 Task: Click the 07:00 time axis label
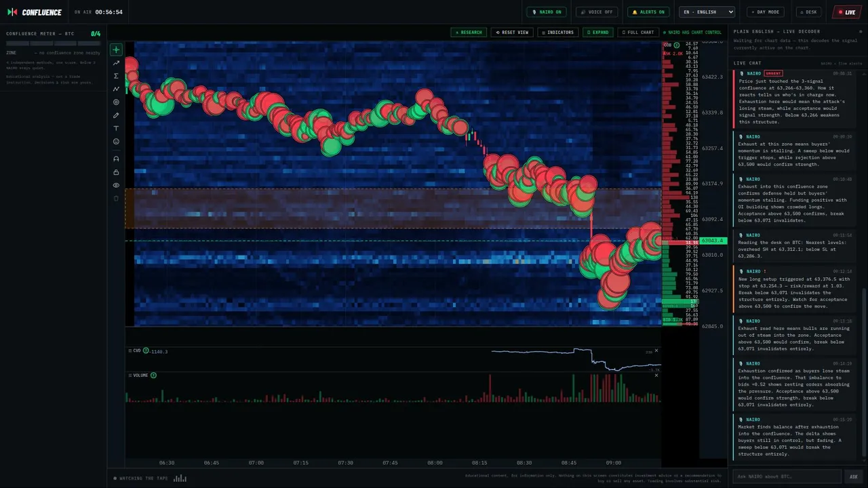[256, 463]
